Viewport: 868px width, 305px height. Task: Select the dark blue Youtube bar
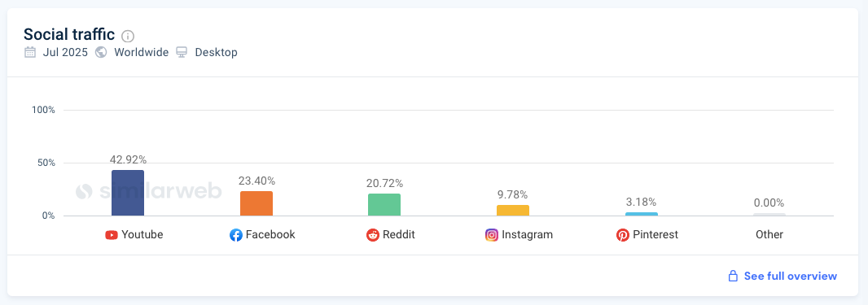pyautogui.click(x=128, y=193)
